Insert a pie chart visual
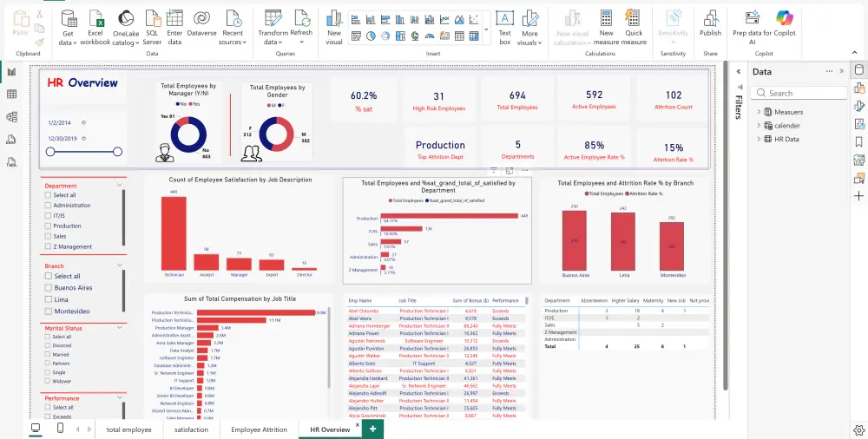This screenshot has width=868, height=439. point(371,36)
